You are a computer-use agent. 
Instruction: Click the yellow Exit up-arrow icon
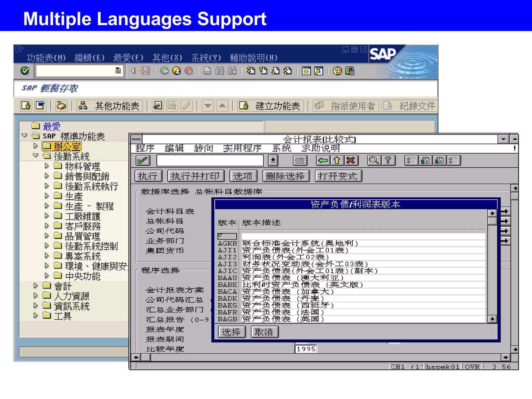click(x=177, y=71)
